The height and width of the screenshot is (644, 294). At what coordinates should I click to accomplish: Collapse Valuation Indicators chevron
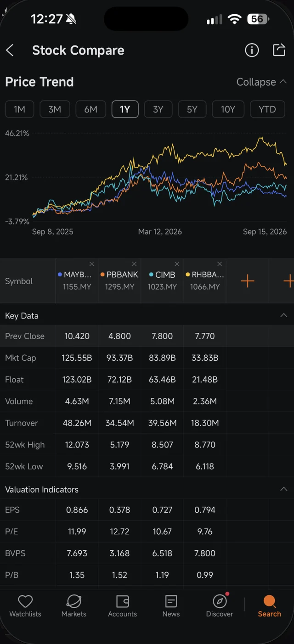[x=284, y=489]
